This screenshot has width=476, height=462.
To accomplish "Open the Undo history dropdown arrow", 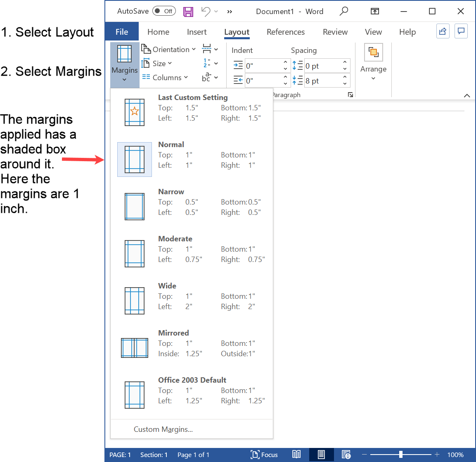I will coord(216,12).
